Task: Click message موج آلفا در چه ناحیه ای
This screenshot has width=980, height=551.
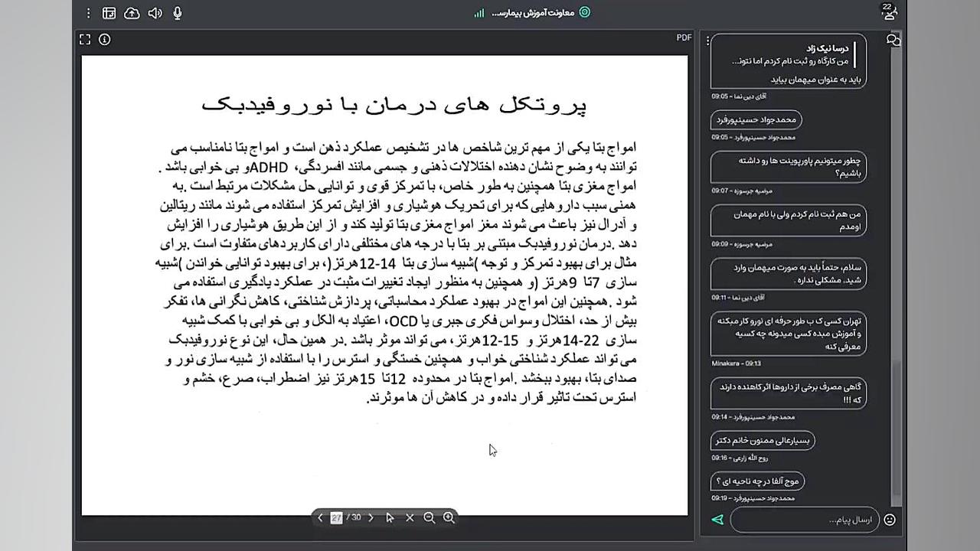Action: pyautogui.click(x=757, y=481)
